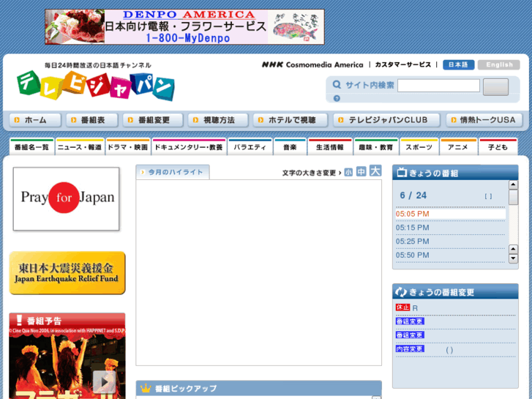
Task: Click the schedule scrollbar bottom down arrow
Action: (x=513, y=258)
